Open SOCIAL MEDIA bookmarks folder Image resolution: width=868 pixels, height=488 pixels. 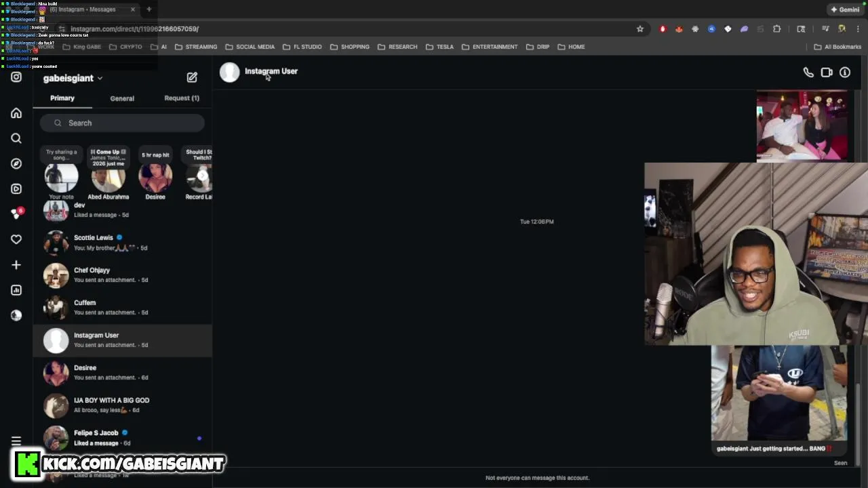(250, 47)
